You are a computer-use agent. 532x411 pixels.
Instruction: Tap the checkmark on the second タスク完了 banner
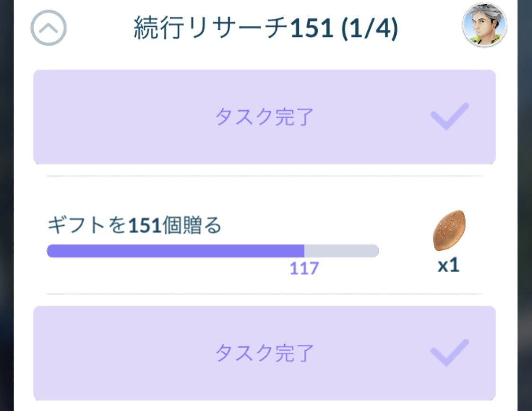pyautogui.click(x=449, y=352)
